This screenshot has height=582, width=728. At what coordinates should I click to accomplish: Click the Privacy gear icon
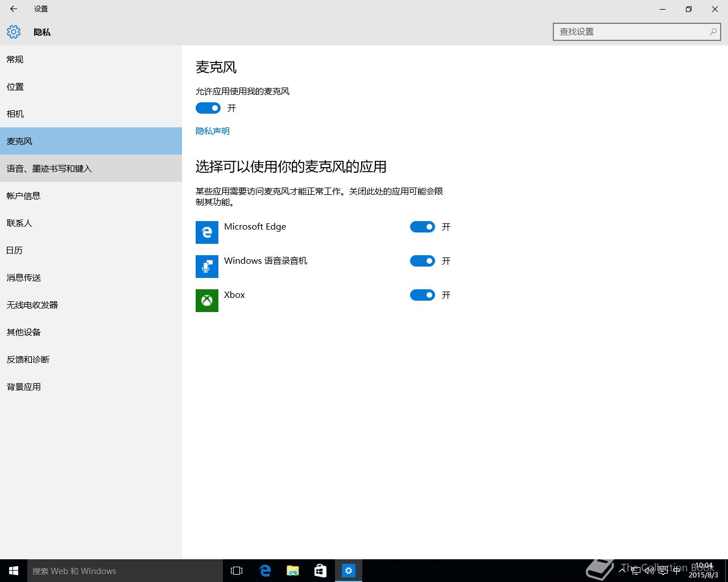[x=14, y=32]
